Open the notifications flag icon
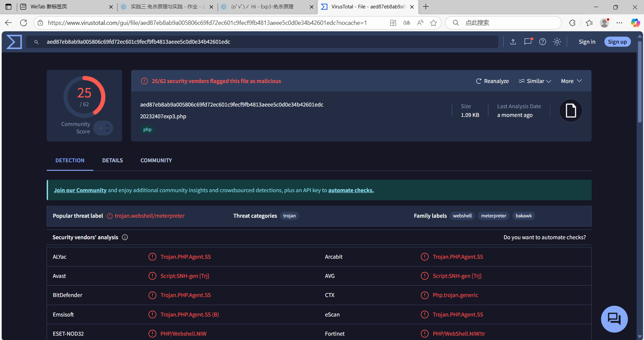Viewport: 644px width, 340px height. tap(528, 42)
